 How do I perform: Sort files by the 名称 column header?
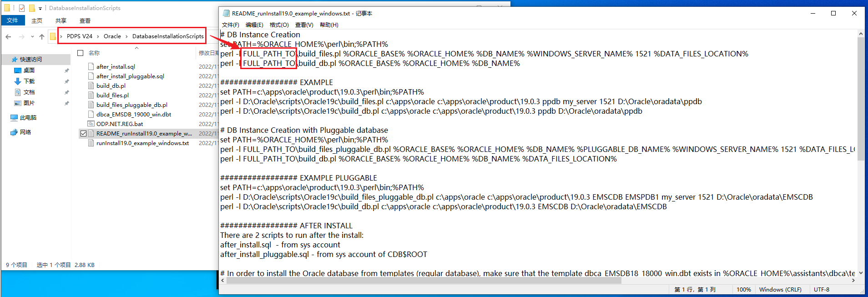click(94, 53)
